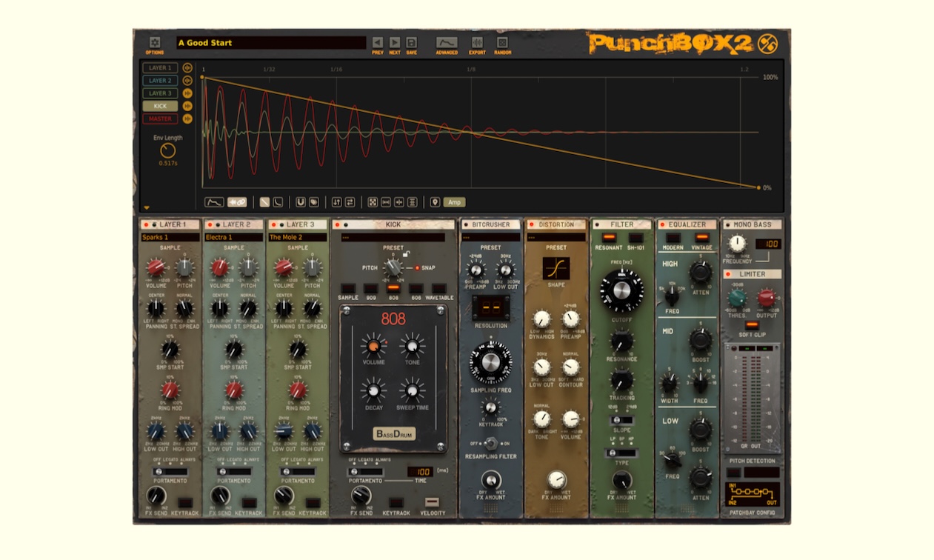Save preset using SAVE disk icon
This screenshot has width=934, height=560.
click(x=412, y=43)
